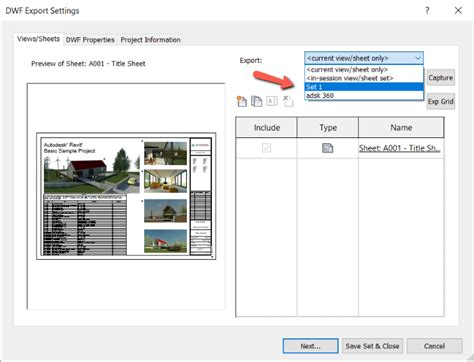Click the Rename Set icon
474x362 pixels.
coord(272,101)
